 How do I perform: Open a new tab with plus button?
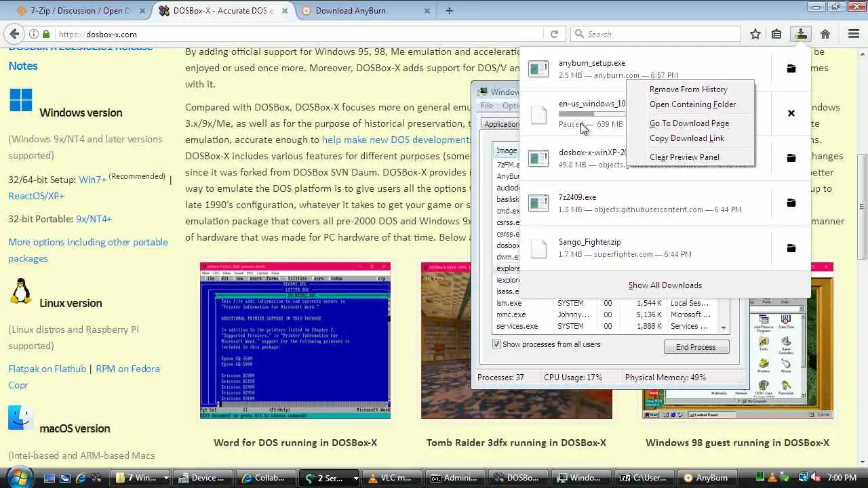[x=449, y=10]
